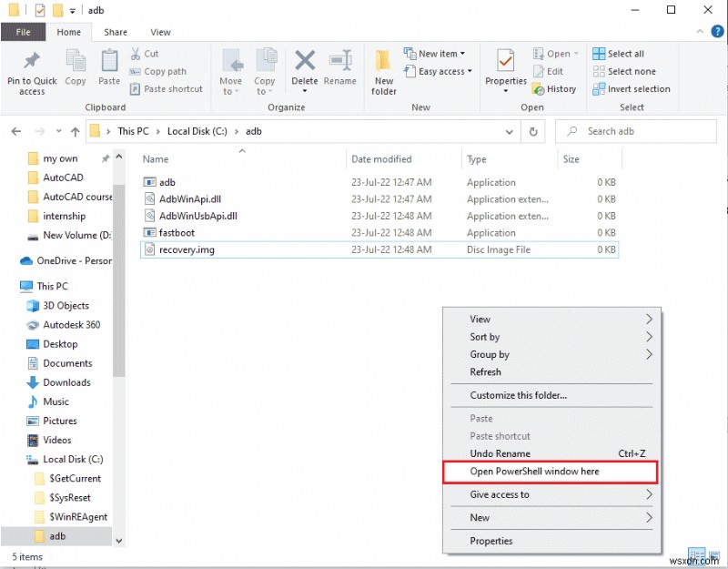
Task: Click the red Delete X icon
Action: pos(305,60)
